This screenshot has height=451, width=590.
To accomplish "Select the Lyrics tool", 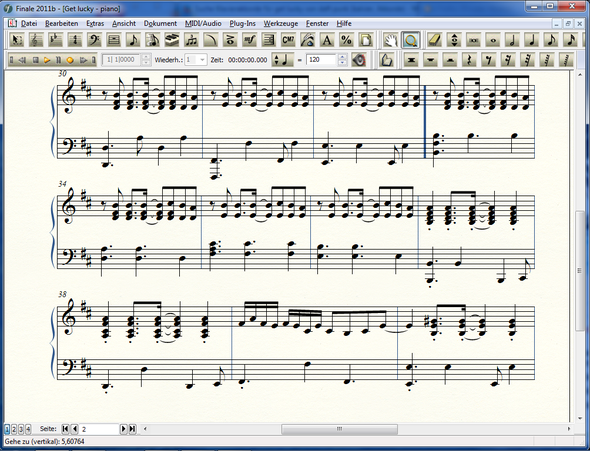I will 307,39.
